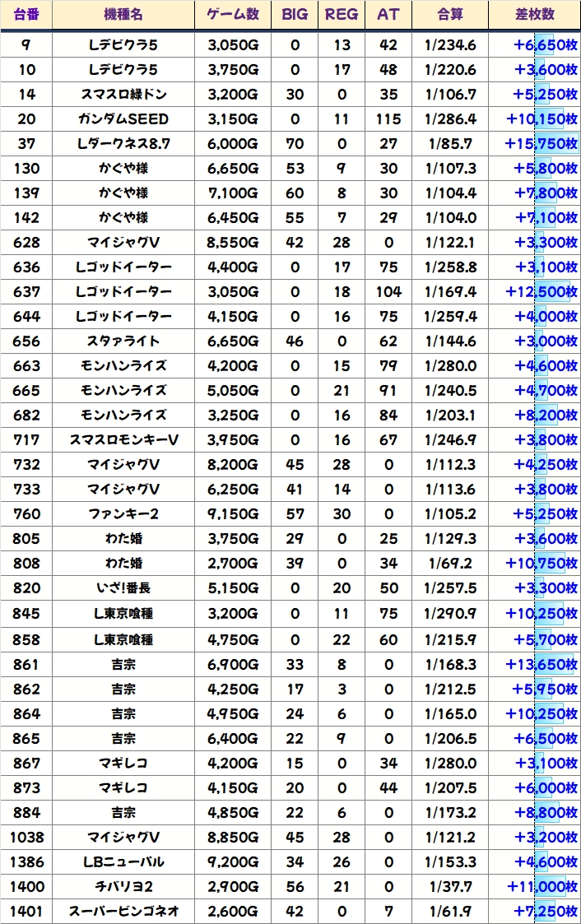Click the +6,000枚 value
Screen dimensions: 581x924
click(x=546, y=788)
